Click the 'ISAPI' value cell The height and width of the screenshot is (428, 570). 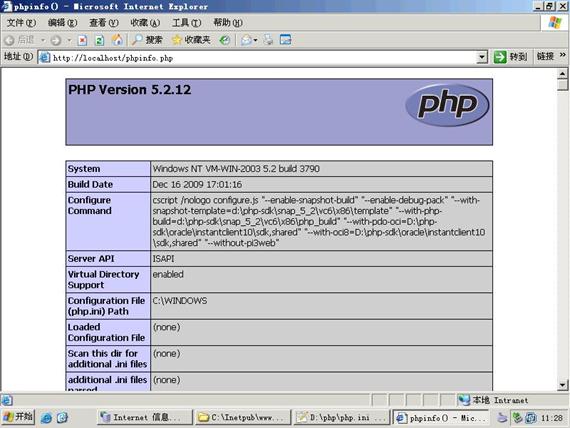pos(321,259)
